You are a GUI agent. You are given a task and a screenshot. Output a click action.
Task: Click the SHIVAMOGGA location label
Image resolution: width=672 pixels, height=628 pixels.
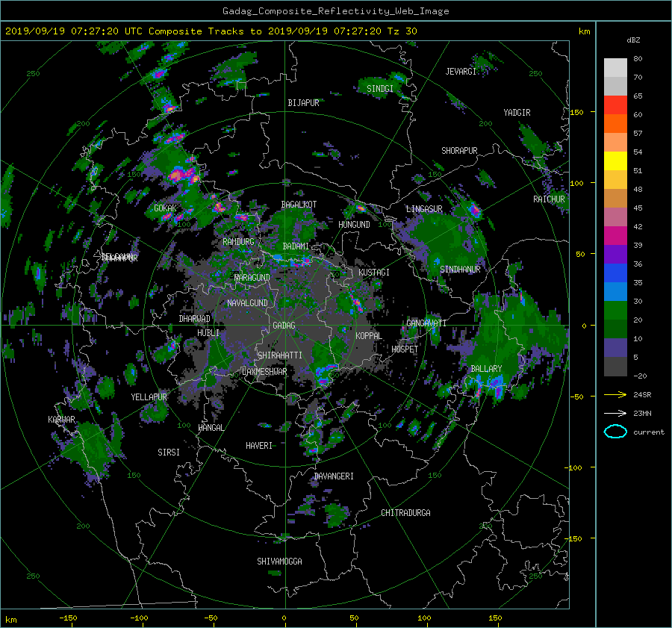[279, 561]
